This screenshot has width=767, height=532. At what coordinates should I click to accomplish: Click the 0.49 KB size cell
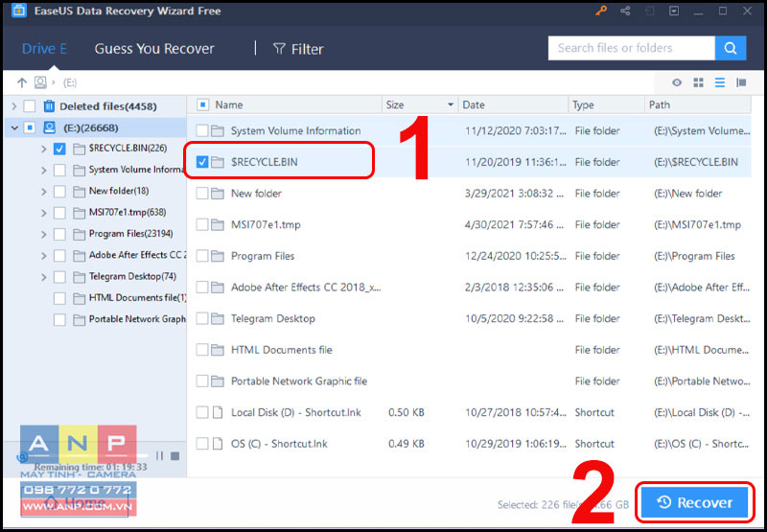[x=406, y=444]
